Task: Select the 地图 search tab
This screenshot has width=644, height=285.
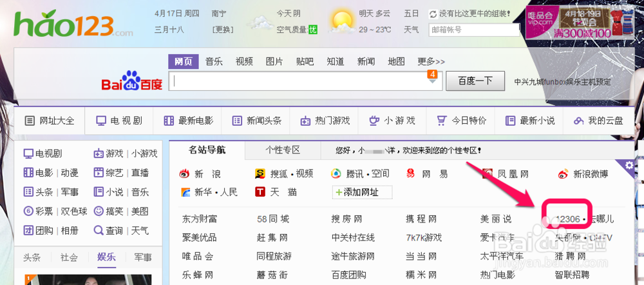Action: (396, 62)
